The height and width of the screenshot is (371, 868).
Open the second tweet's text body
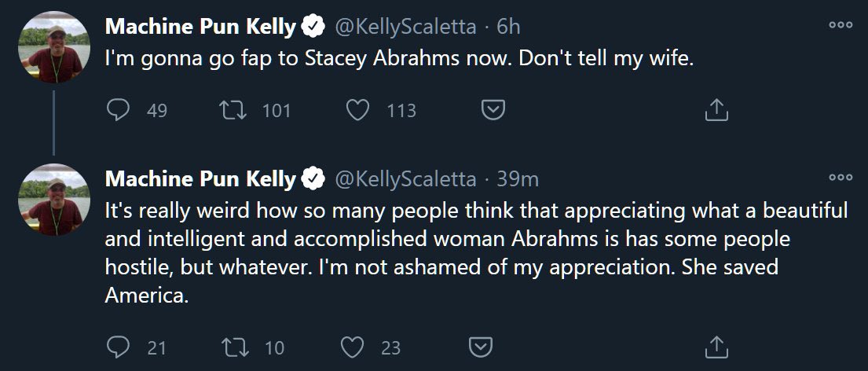click(471, 253)
